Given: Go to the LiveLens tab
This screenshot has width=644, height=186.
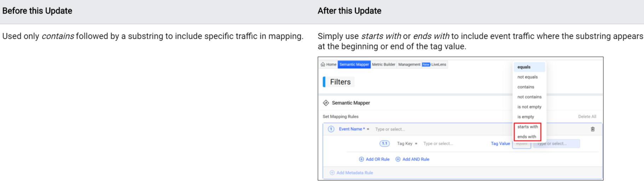Looking at the screenshot, I should coord(439,65).
